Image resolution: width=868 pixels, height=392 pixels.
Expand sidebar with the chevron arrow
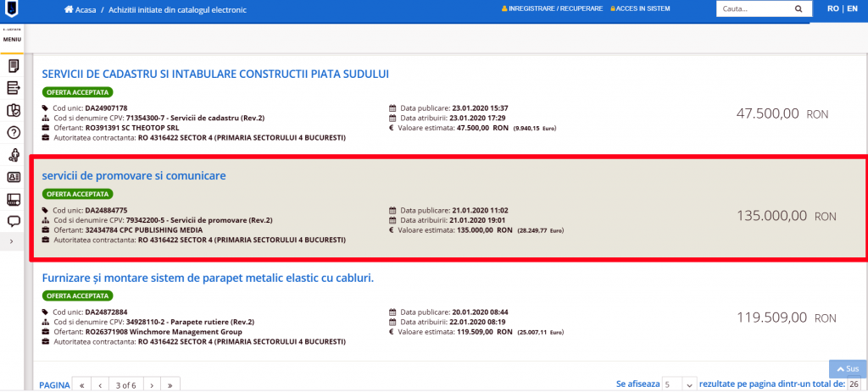[12, 241]
